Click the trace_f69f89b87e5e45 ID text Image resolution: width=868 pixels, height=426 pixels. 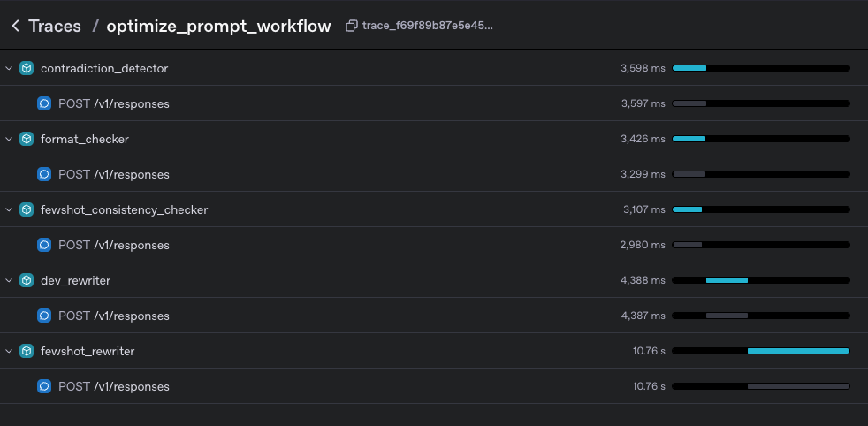[x=427, y=27]
